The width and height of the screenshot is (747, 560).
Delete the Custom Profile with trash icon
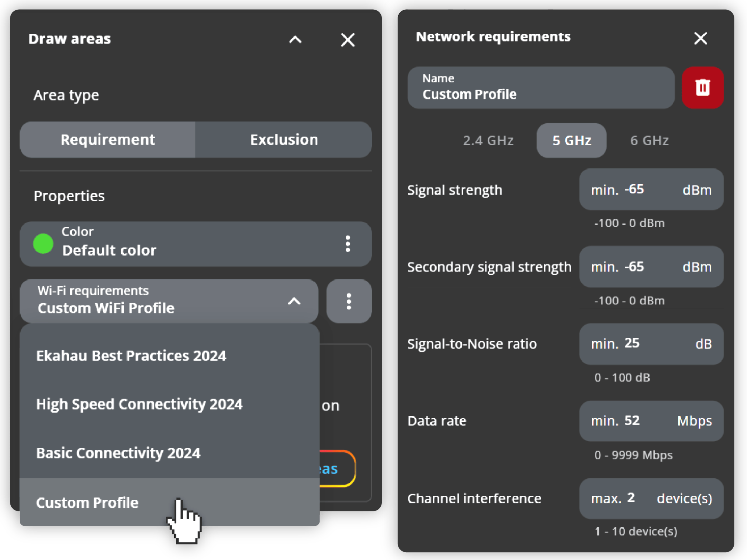[x=702, y=88]
